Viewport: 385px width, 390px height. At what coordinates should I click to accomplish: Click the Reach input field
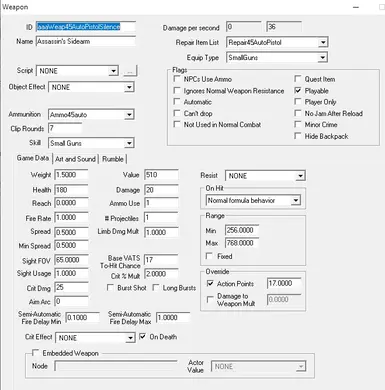click(x=71, y=203)
